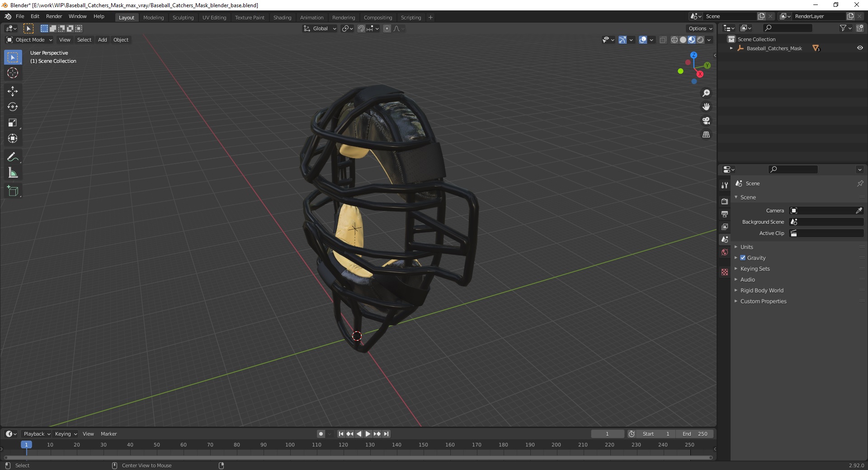Screen dimensions: 868x470
Task: Switch to the Shading workspace tab
Action: coord(282,18)
